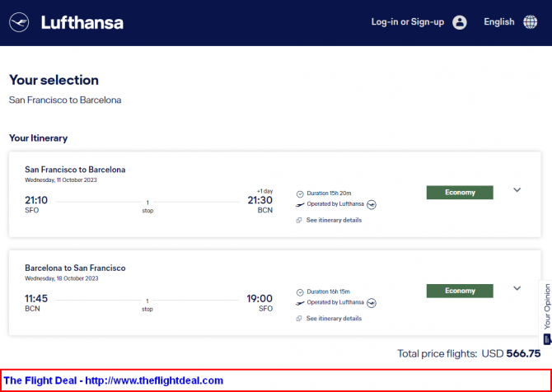Click the external-link icon for outbound itinerary details
Viewport: 552px width, 392px height.
pyautogui.click(x=299, y=220)
